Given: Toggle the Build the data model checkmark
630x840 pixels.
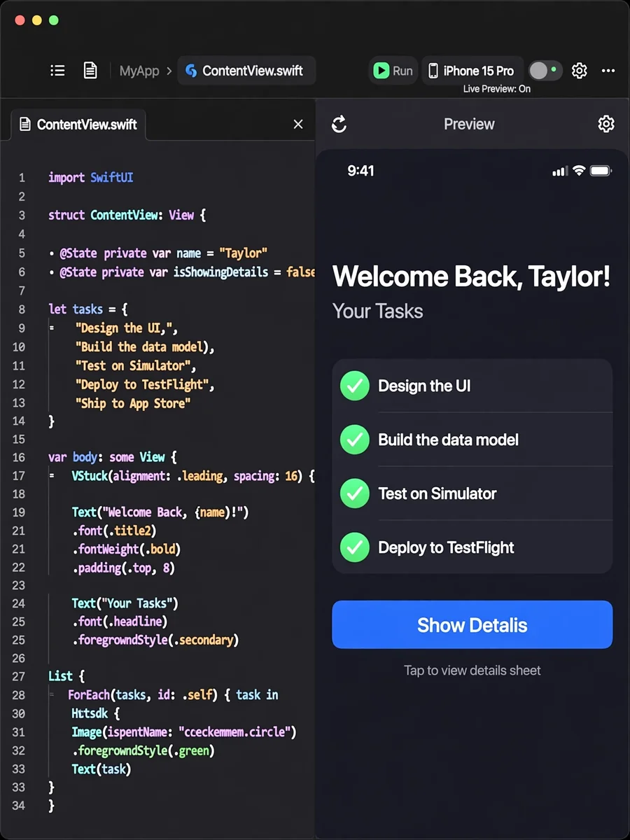Looking at the screenshot, I should click(x=355, y=440).
